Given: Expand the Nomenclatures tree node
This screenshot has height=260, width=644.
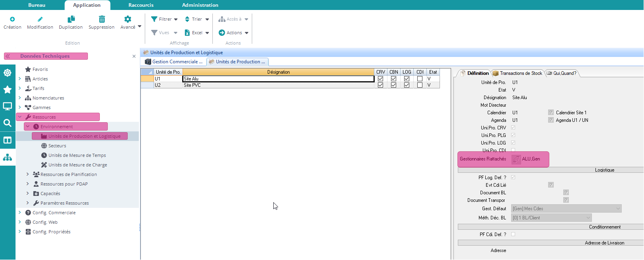Looking at the screenshot, I should click(x=20, y=98).
